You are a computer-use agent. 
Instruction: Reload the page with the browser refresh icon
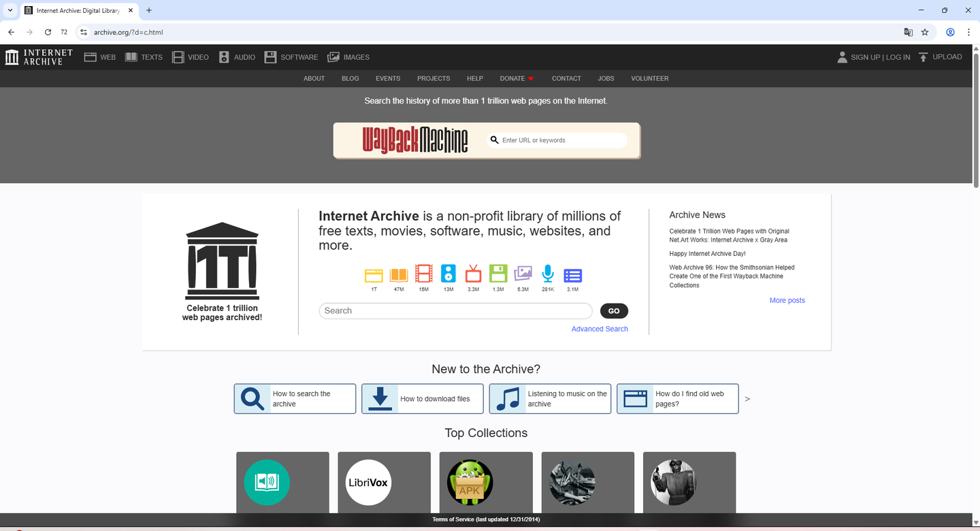pyautogui.click(x=48, y=32)
